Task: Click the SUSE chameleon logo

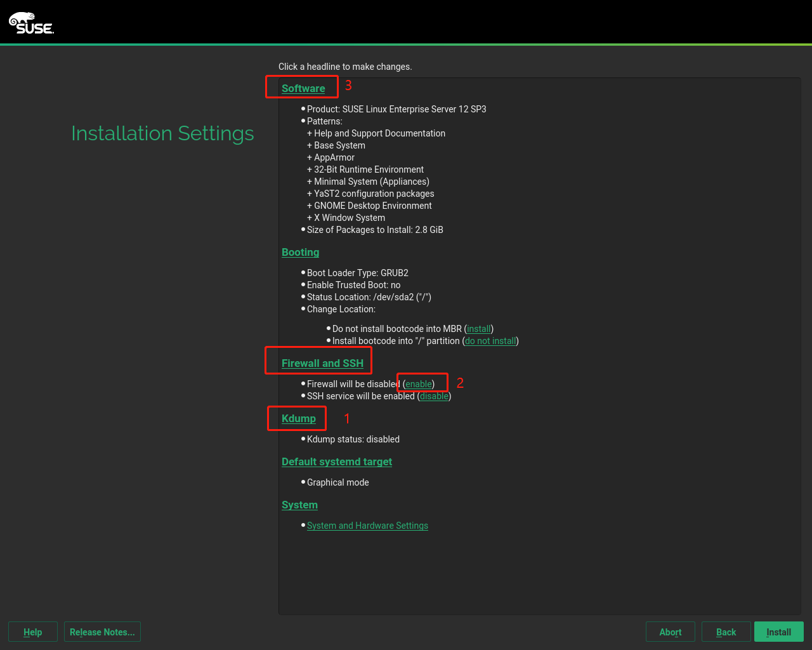Action: pyautogui.click(x=31, y=23)
